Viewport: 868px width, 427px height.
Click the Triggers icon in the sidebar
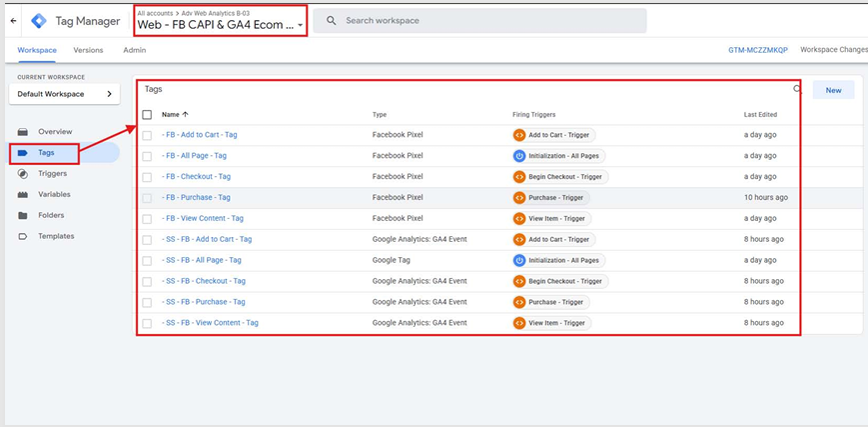pyautogui.click(x=23, y=174)
